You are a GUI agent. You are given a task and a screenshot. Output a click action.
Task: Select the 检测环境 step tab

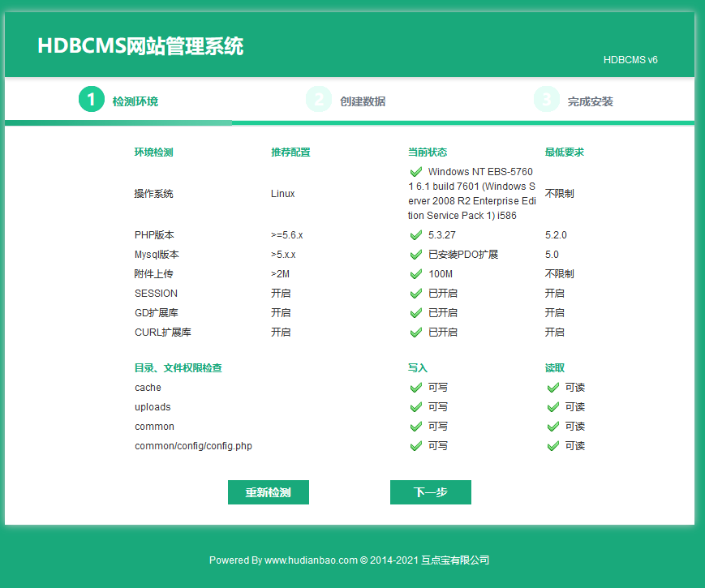[135, 101]
